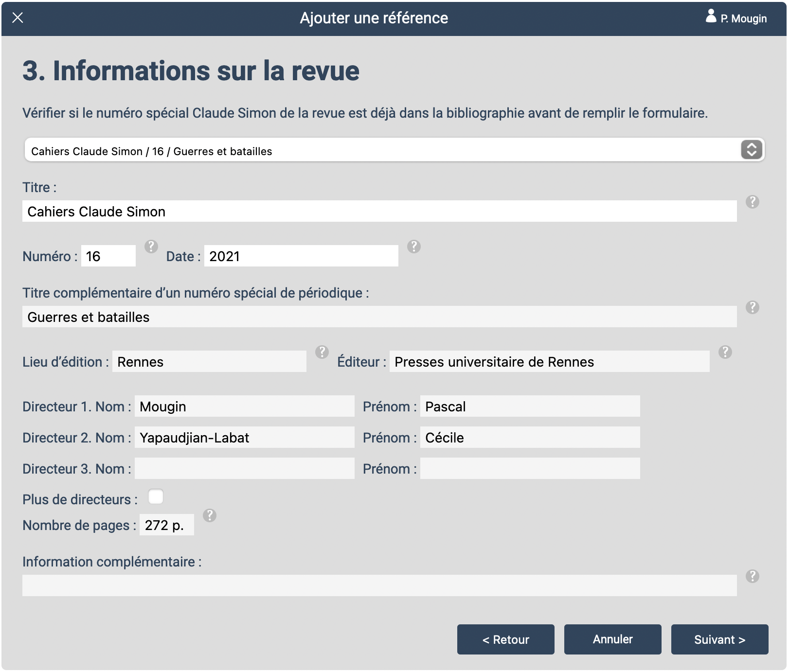Click into the Directeur 3 Nom field
The width and height of the screenshot is (789, 672).
coord(244,469)
